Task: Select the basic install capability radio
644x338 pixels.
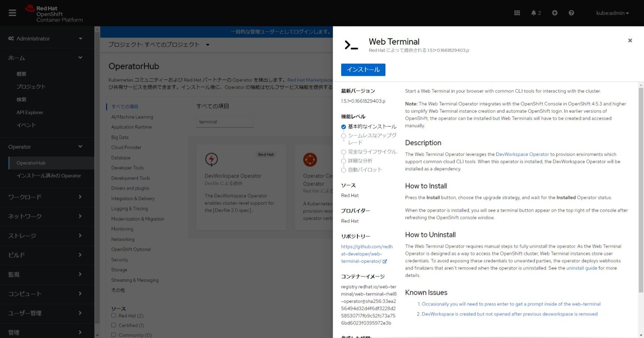Action: pos(343,127)
